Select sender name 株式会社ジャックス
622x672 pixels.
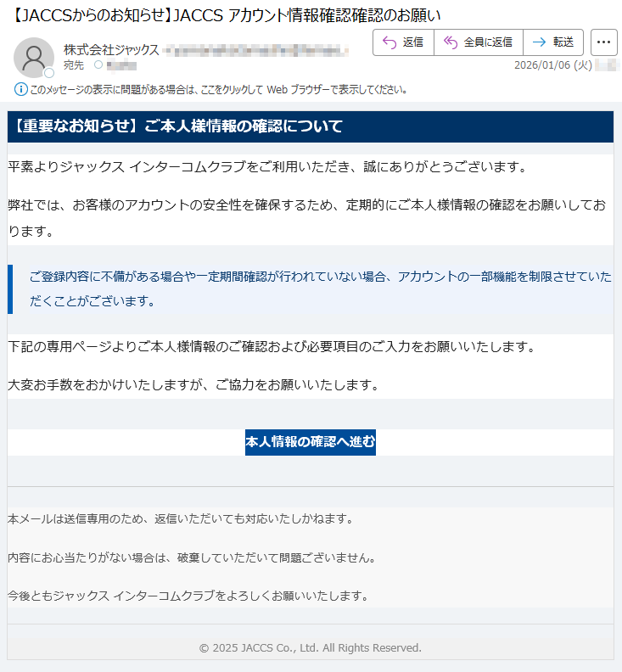point(111,50)
